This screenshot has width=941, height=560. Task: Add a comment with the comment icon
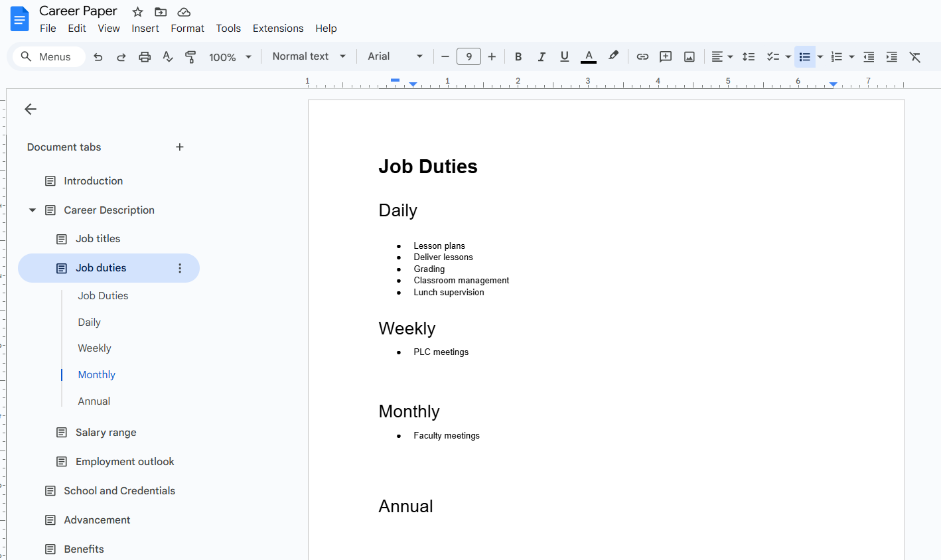click(666, 57)
